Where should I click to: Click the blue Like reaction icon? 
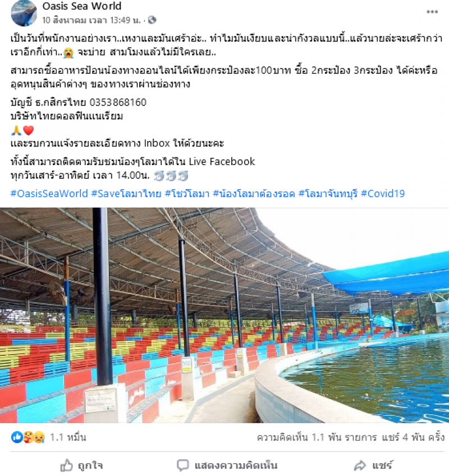click(x=17, y=437)
